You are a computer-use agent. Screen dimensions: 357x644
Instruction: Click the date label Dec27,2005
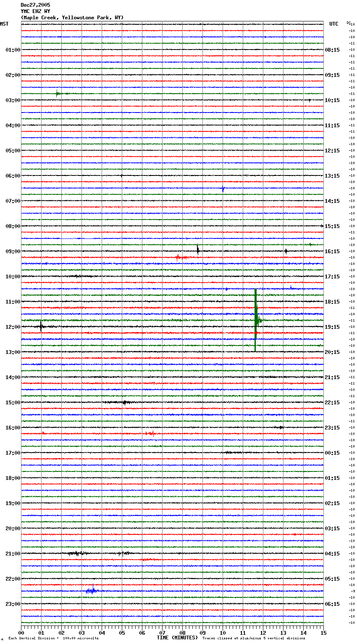pos(35,5)
